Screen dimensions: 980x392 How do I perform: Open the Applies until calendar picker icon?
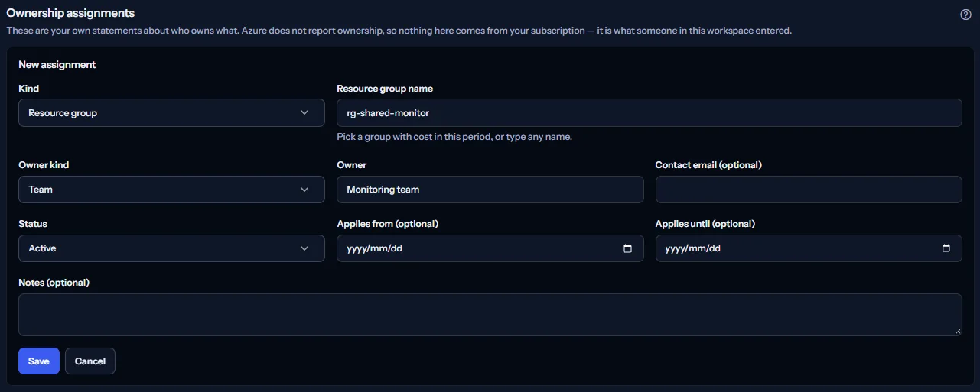tap(946, 248)
